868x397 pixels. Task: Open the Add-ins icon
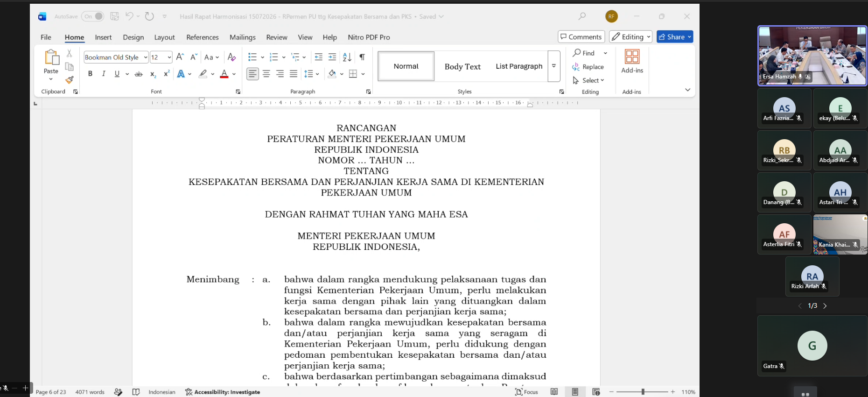(x=632, y=62)
